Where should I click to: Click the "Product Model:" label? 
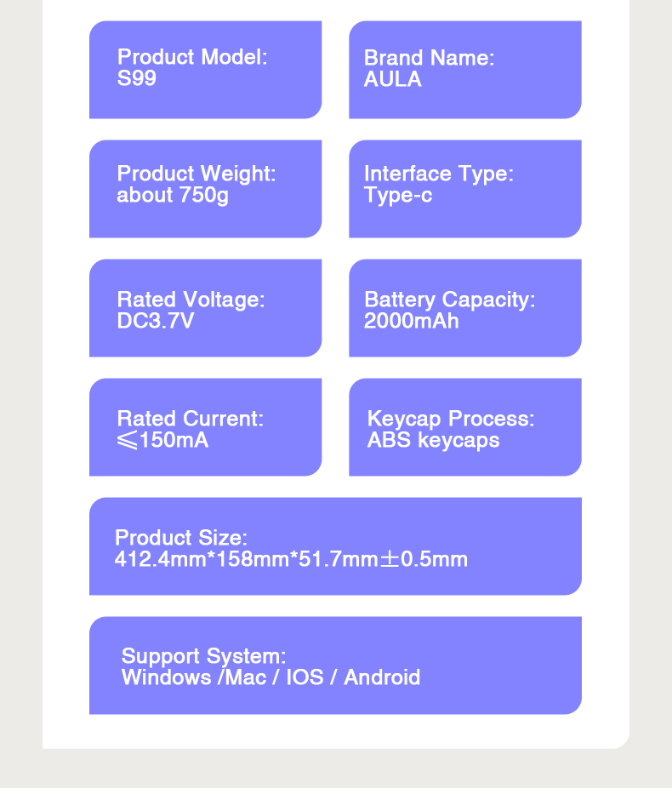[192, 58]
